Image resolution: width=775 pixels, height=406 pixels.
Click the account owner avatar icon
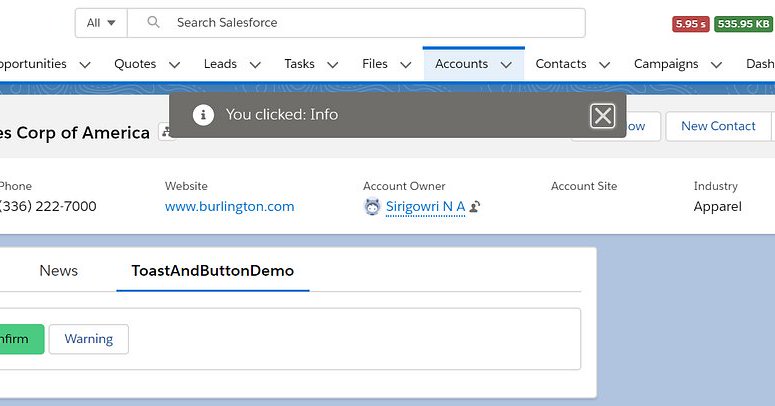[x=372, y=206]
